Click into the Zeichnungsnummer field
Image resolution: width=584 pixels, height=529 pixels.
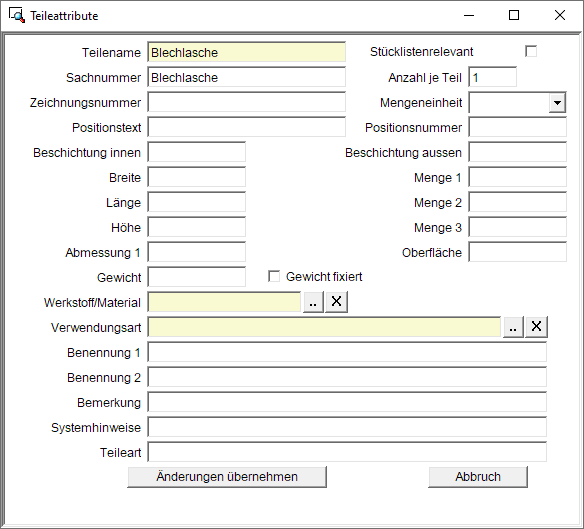point(247,102)
